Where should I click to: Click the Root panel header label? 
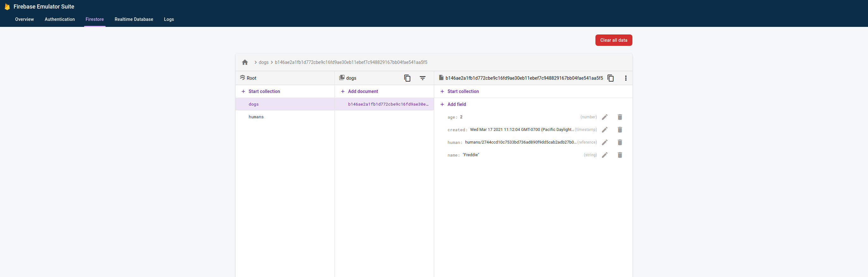click(x=251, y=78)
